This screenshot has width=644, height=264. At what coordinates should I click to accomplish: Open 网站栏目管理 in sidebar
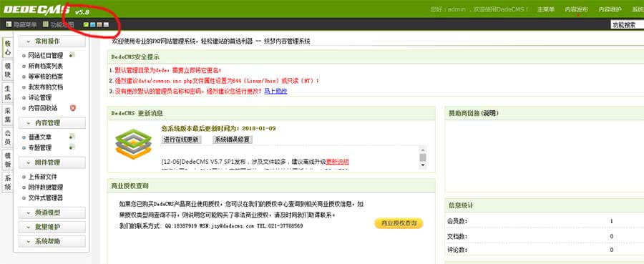(x=46, y=55)
